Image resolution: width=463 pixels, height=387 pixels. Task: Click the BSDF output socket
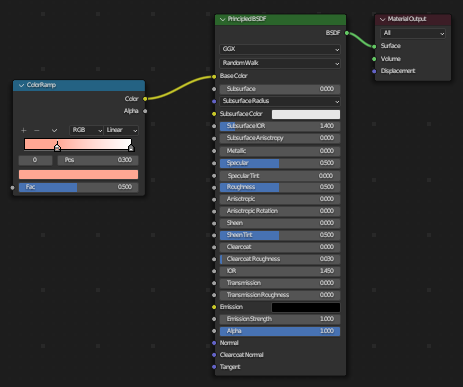tap(347, 33)
